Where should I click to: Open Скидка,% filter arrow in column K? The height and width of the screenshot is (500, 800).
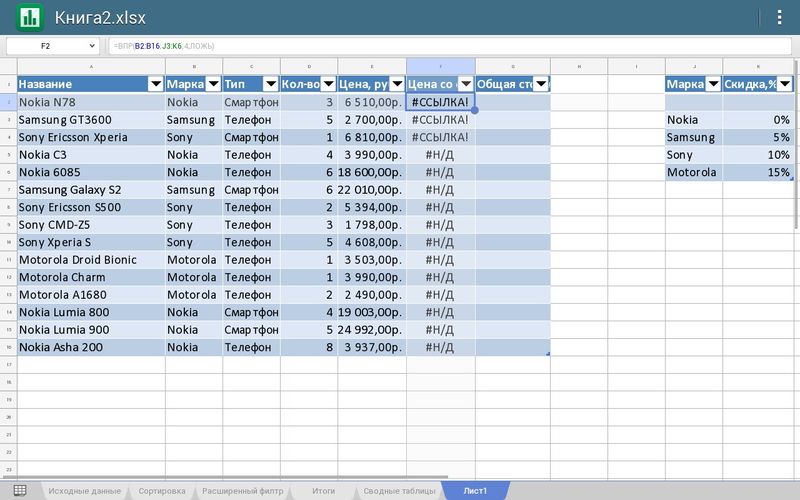[787, 84]
